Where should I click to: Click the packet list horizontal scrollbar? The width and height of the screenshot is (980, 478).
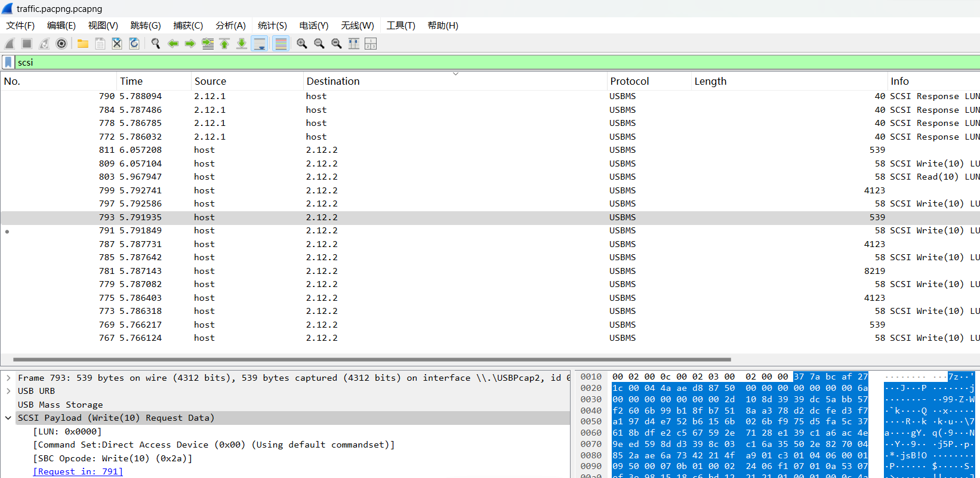372,359
